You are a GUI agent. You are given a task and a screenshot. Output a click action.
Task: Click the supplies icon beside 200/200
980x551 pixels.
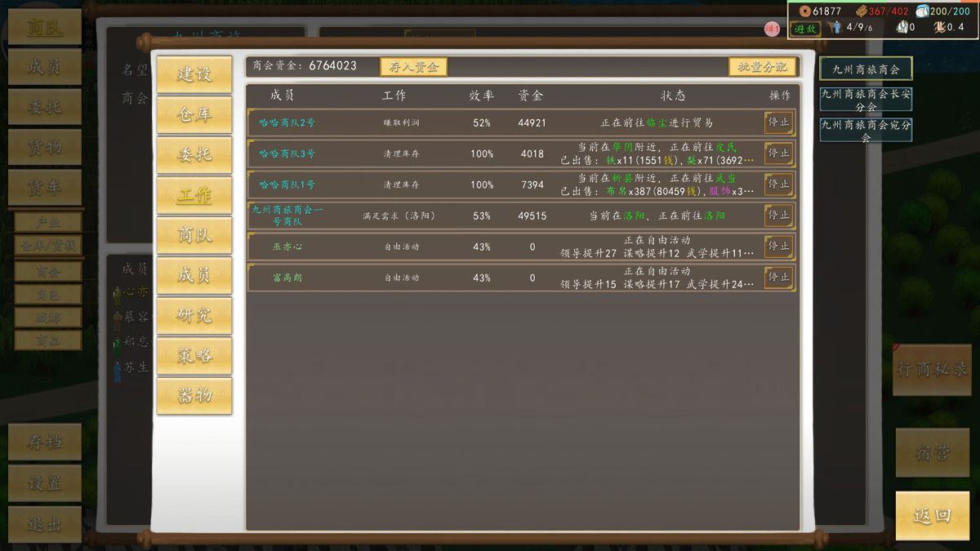tap(923, 11)
